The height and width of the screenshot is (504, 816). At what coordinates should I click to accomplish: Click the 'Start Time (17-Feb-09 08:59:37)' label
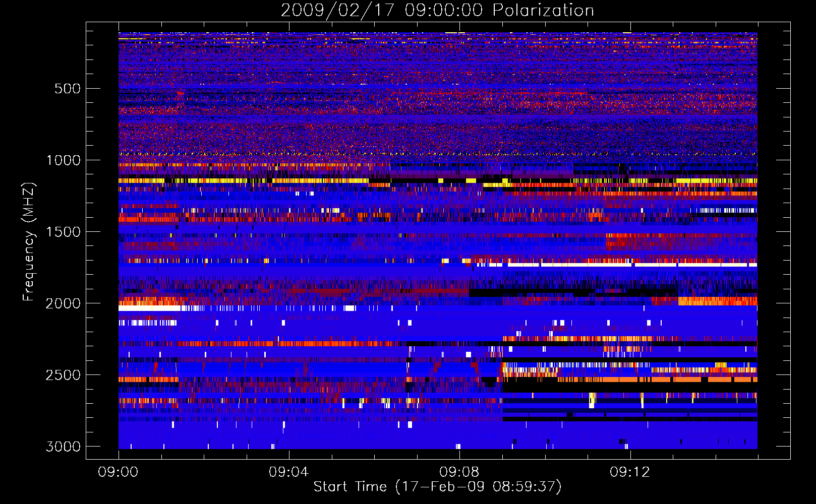(x=437, y=487)
